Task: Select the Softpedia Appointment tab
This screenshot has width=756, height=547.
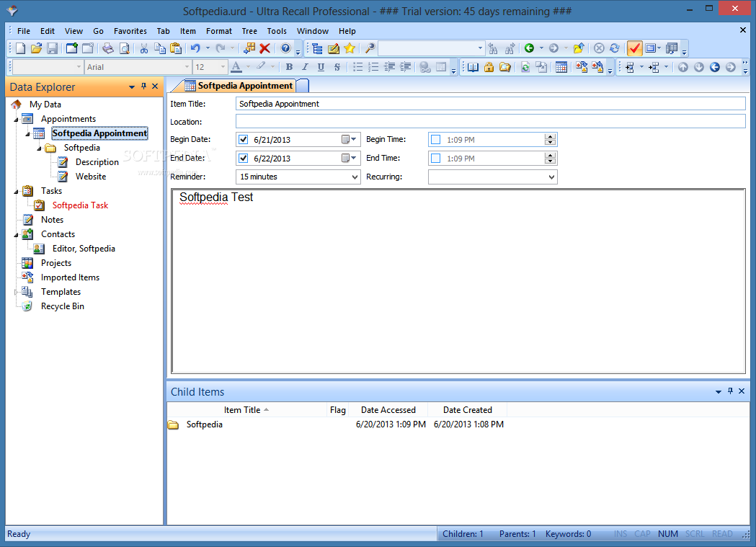Action: click(x=239, y=86)
